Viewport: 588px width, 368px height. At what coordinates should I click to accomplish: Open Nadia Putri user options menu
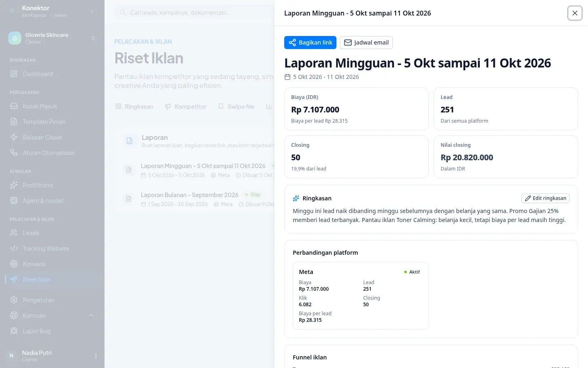[x=96, y=356]
